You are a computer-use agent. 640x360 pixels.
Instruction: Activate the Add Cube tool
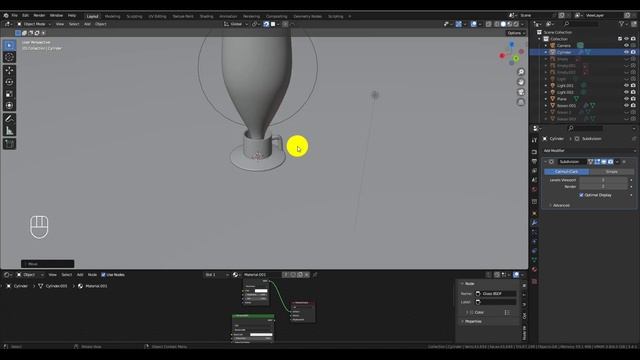[9, 144]
